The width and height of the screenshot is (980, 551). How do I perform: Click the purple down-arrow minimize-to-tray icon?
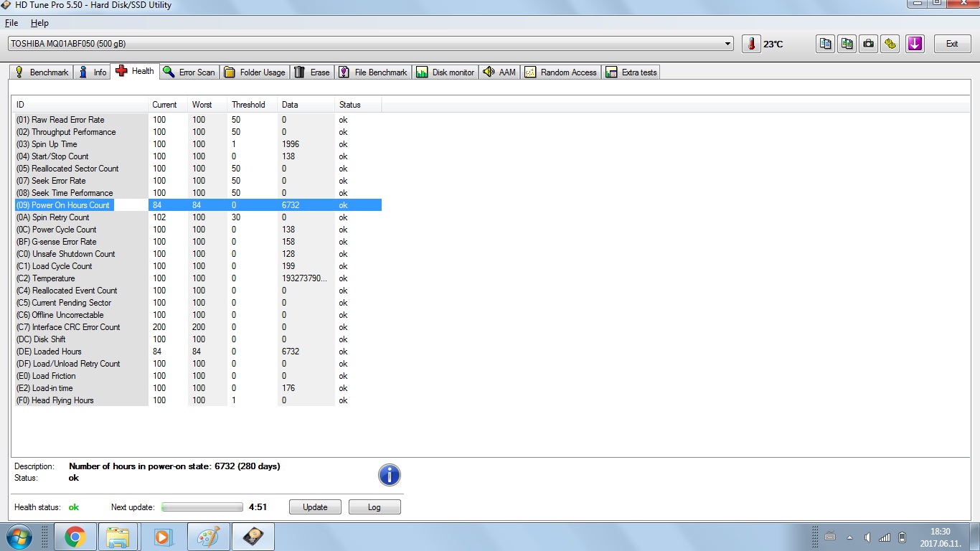(x=915, y=44)
